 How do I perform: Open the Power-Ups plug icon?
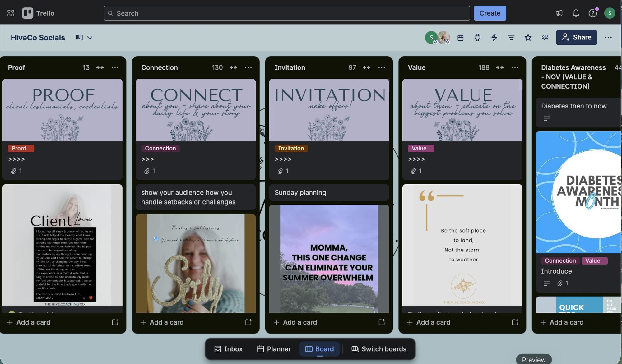[477, 38]
